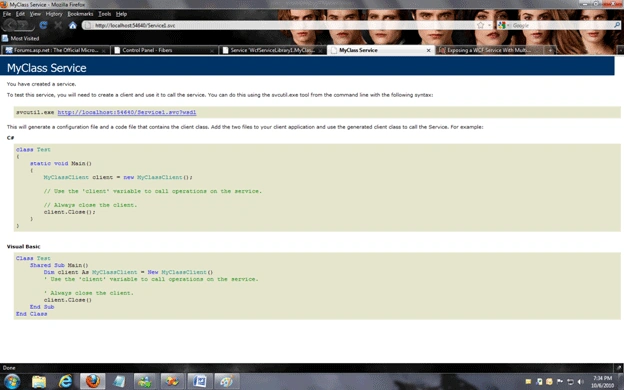Open the Microsoft Word taskbar icon
The image size is (624, 390).
click(x=199, y=382)
